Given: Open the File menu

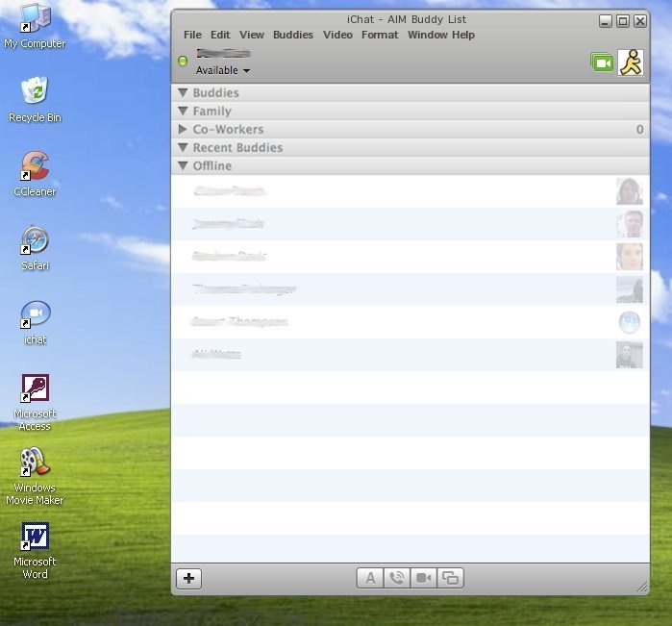Looking at the screenshot, I should point(192,35).
